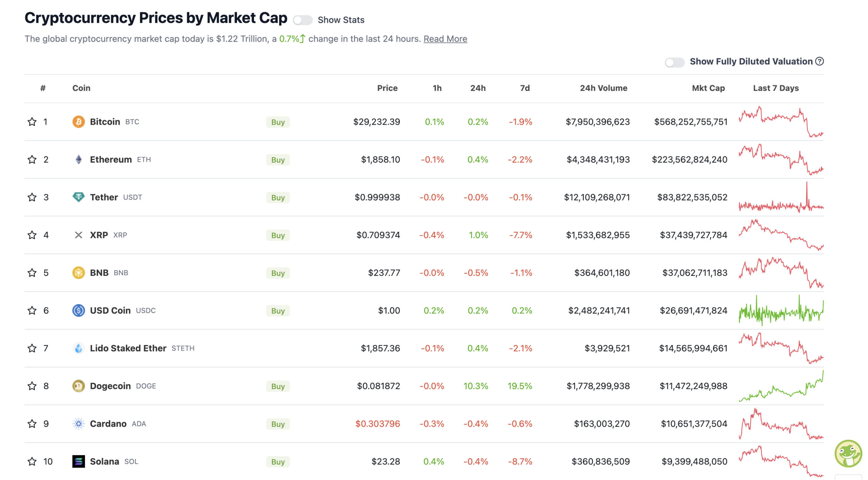868x480 pixels.
Task: Sort table by Coin column
Action: coord(81,88)
